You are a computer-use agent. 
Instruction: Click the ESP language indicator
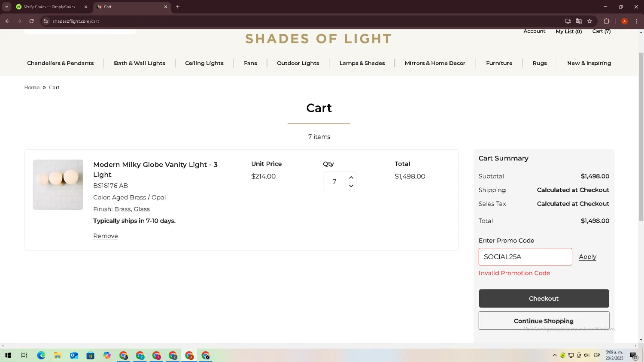click(597, 355)
